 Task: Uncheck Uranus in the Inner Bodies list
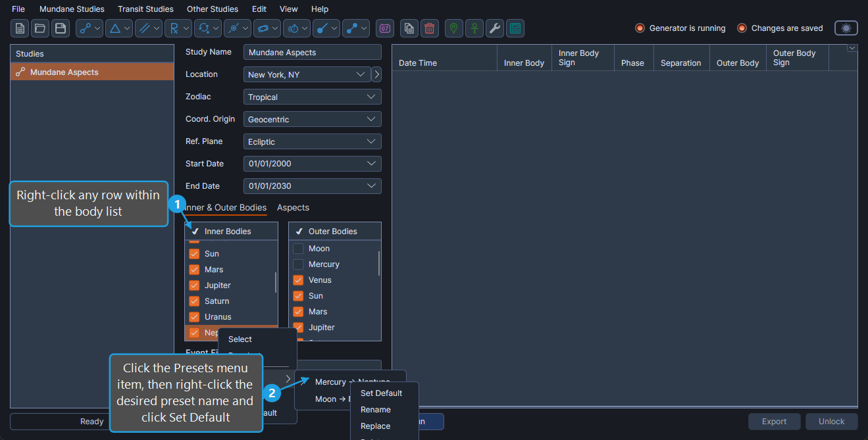194,317
